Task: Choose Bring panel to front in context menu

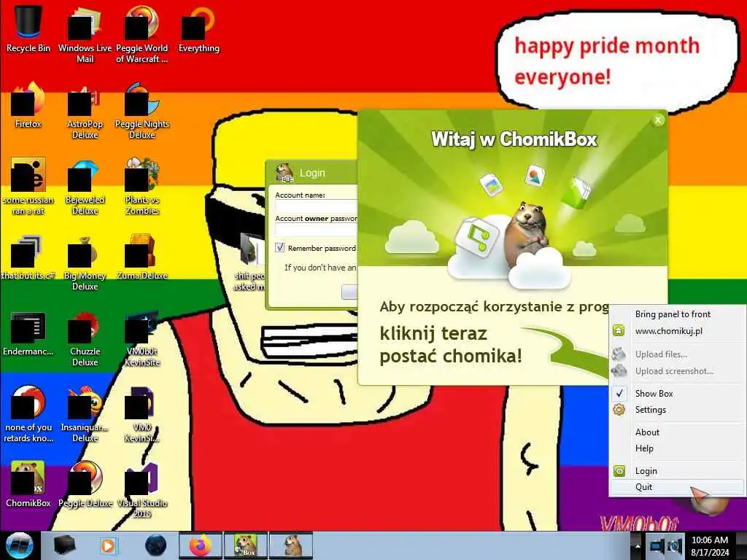Action: click(678, 314)
